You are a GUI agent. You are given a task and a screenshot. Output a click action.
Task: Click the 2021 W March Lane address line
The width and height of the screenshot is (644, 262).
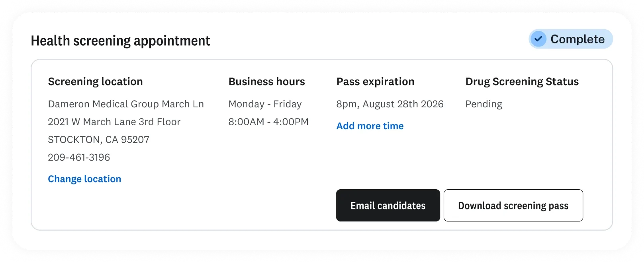(x=114, y=122)
